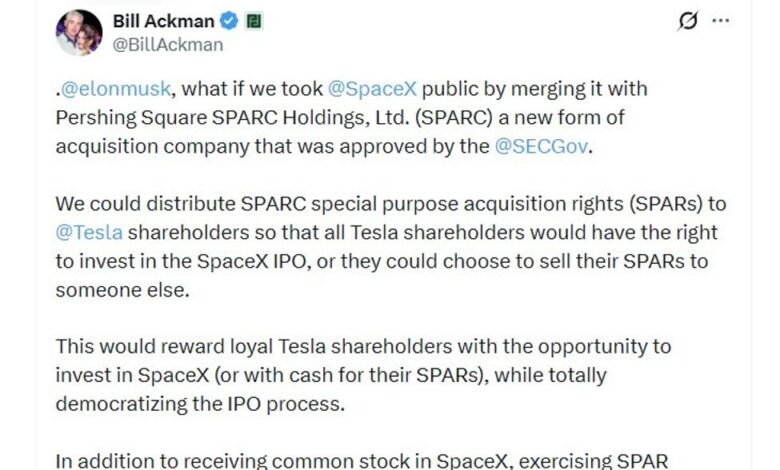Go to the @Tesla mention link

click(89, 233)
